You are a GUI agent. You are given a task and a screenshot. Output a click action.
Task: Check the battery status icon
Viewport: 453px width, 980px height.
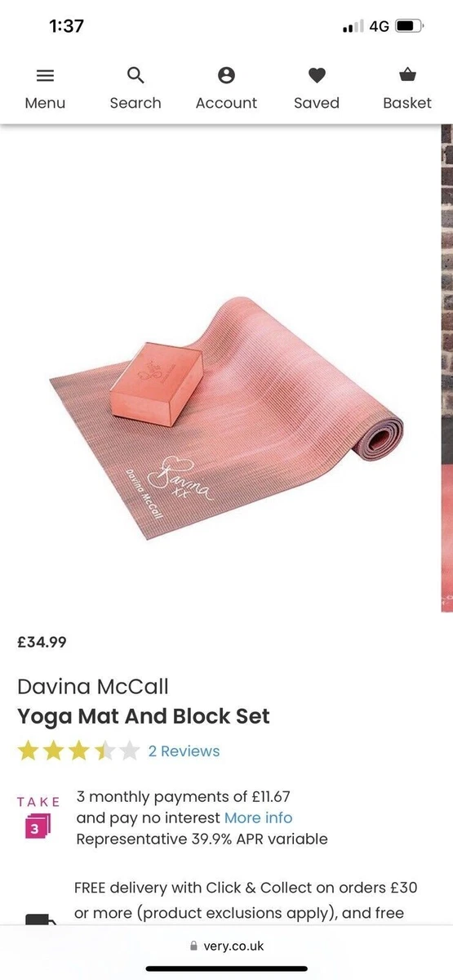(x=408, y=26)
